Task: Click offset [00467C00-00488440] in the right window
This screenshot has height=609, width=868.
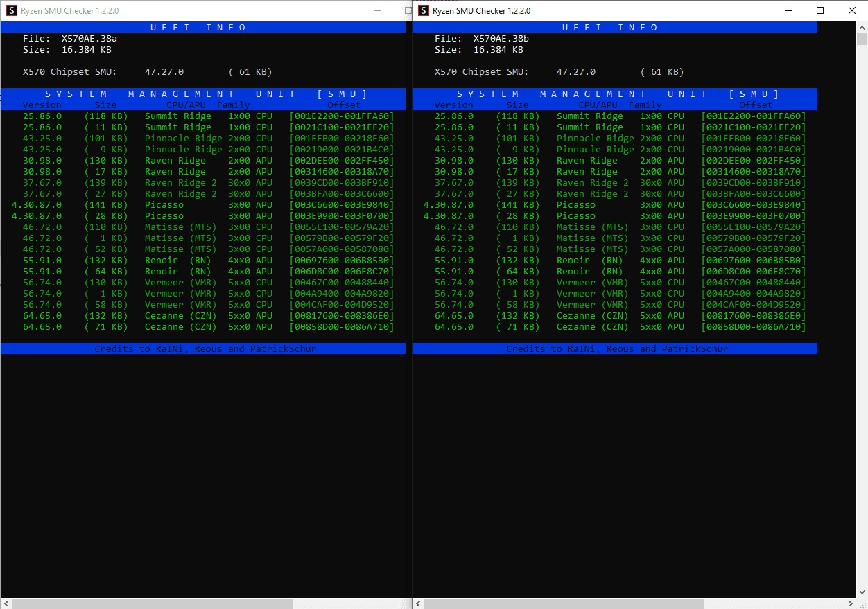Action: pos(754,283)
